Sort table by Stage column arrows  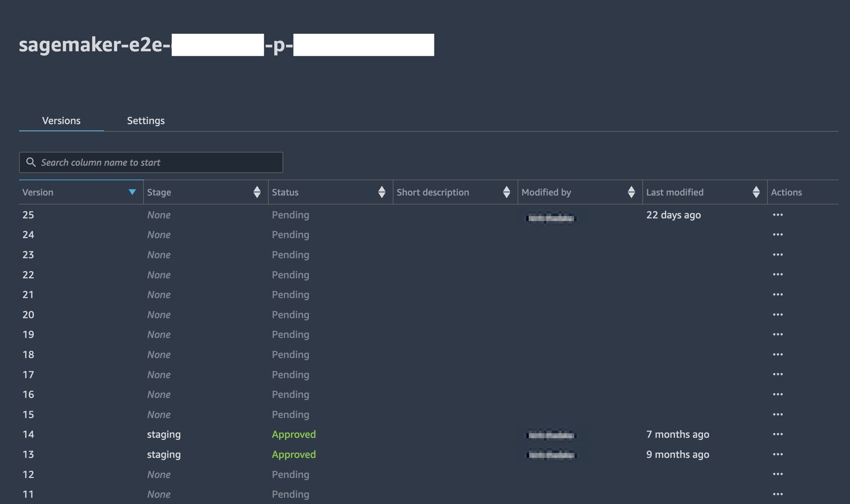(257, 192)
